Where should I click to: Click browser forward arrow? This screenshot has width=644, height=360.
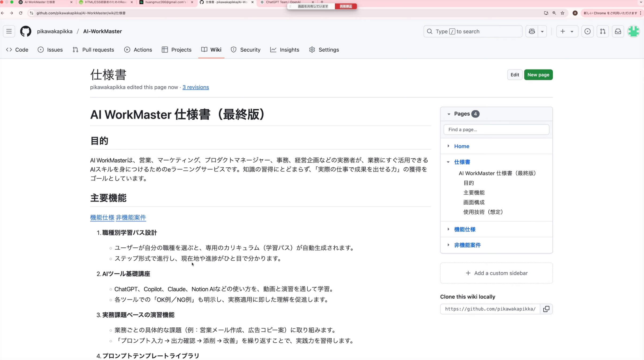[x=11, y=13]
